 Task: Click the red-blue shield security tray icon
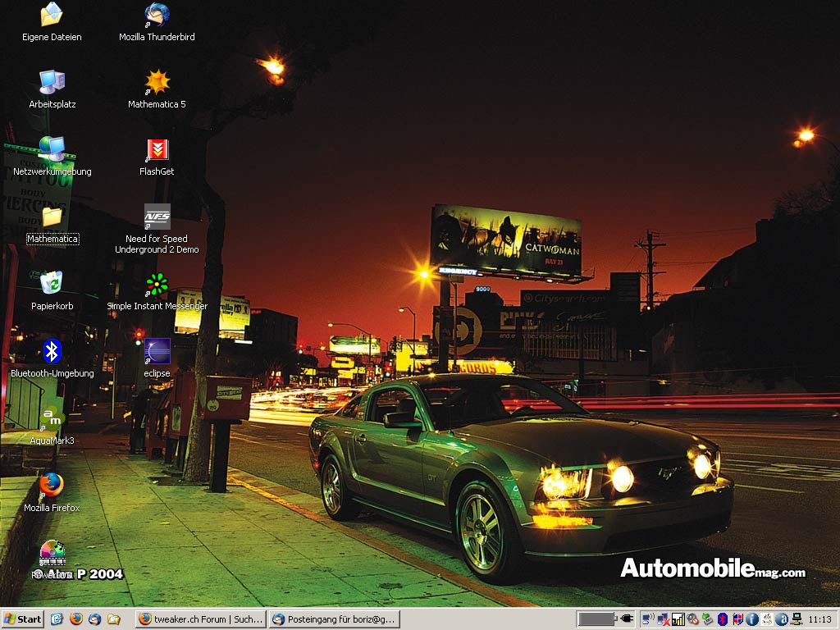click(x=737, y=619)
